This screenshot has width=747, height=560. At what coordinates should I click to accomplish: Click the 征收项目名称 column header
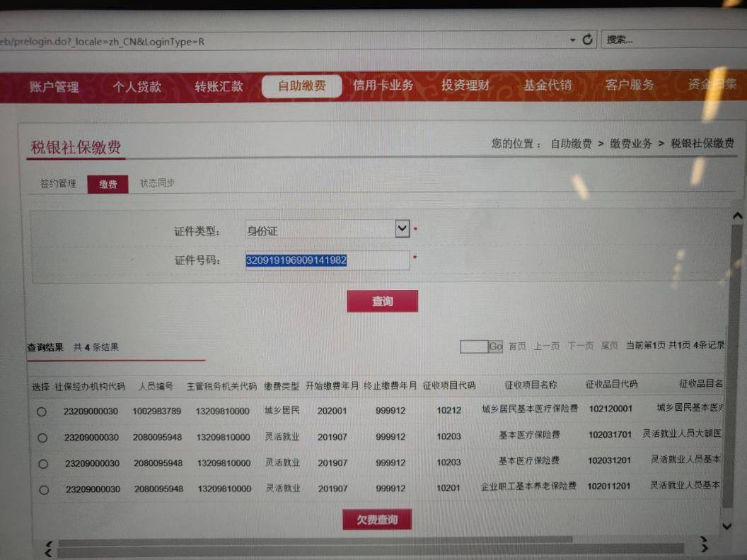531,384
